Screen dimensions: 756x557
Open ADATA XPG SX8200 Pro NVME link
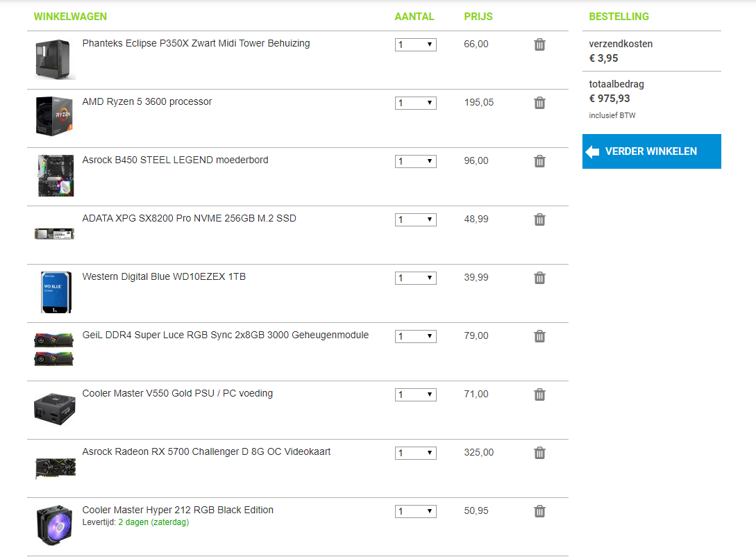tap(189, 219)
